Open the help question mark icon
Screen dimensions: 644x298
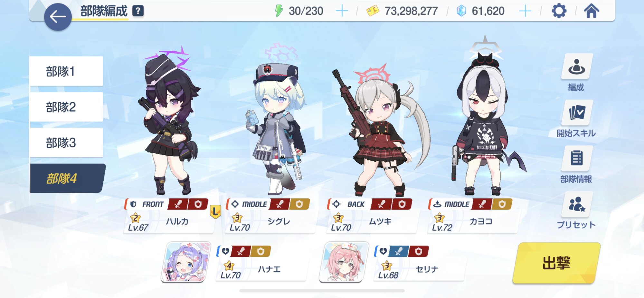coord(138,11)
